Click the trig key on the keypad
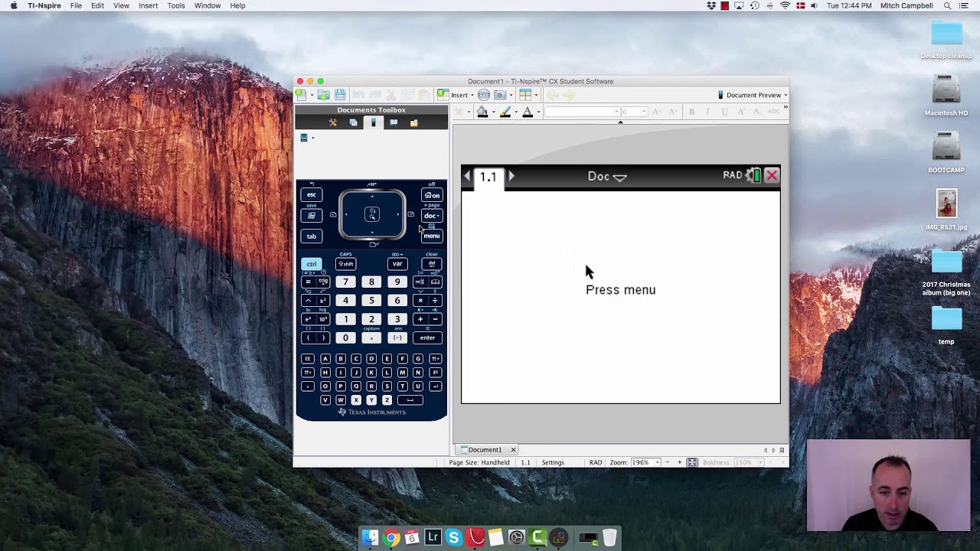The width and height of the screenshot is (980, 551). 323,282
